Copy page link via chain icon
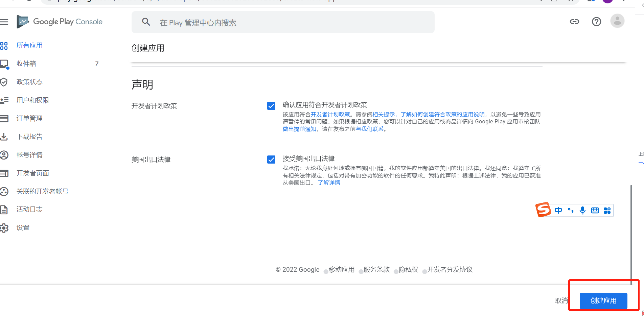The height and width of the screenshot is (316, 644). [574, 22]
